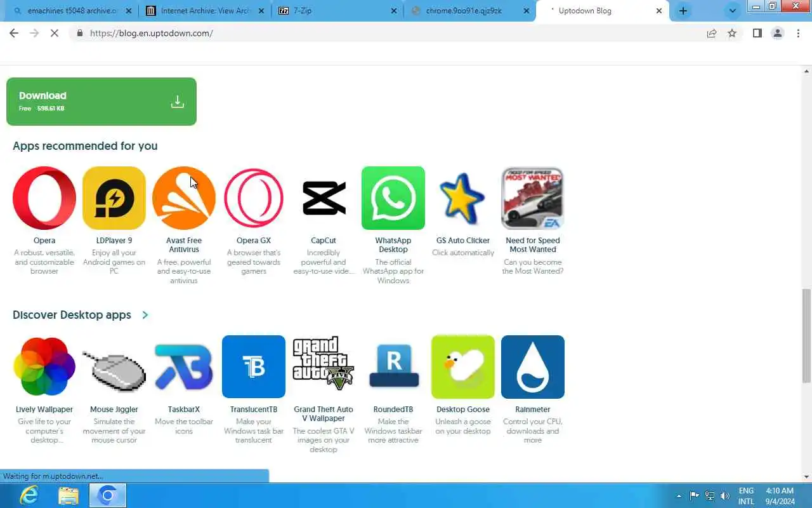Open the Rainmeter droplet icon

click(533, 367)
